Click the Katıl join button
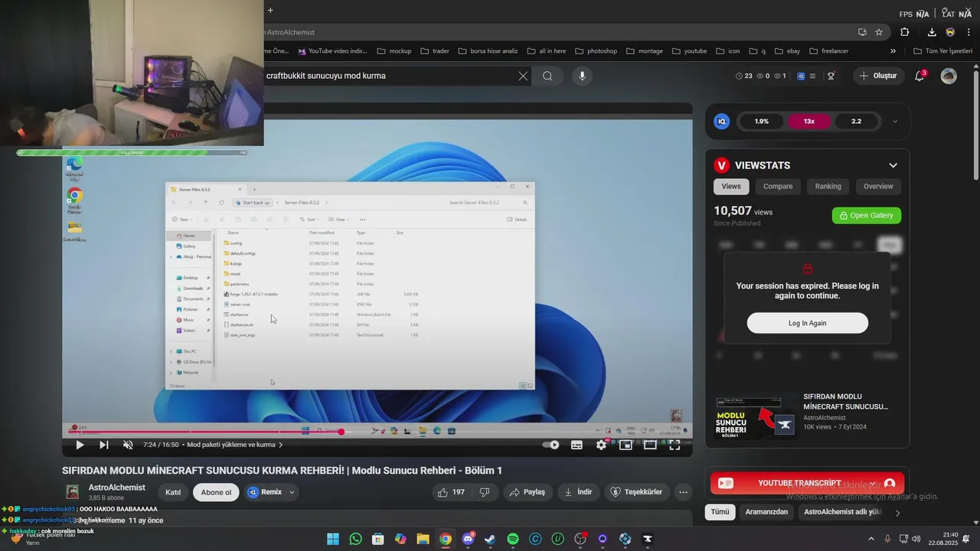 click(x=173, y=492)
